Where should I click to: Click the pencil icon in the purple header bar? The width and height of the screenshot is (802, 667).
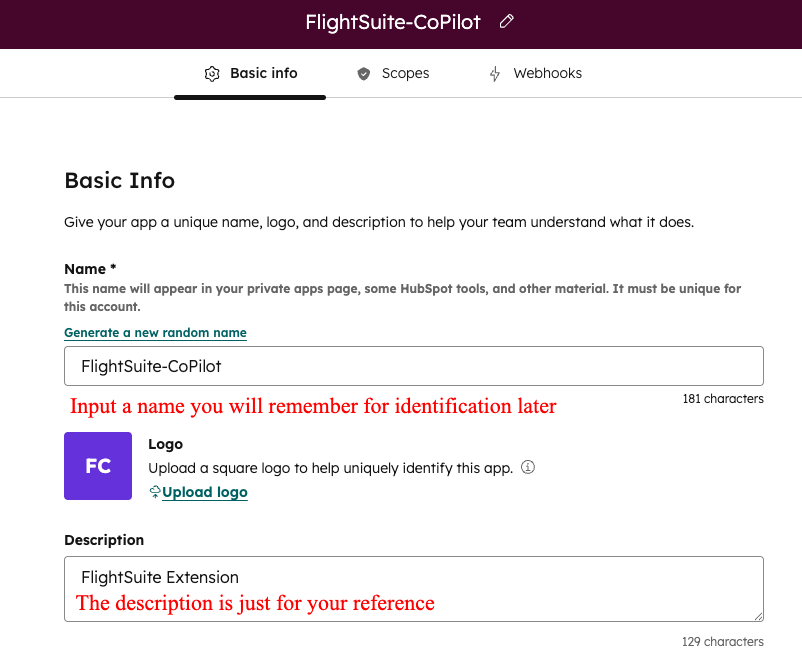click(506, 20)
